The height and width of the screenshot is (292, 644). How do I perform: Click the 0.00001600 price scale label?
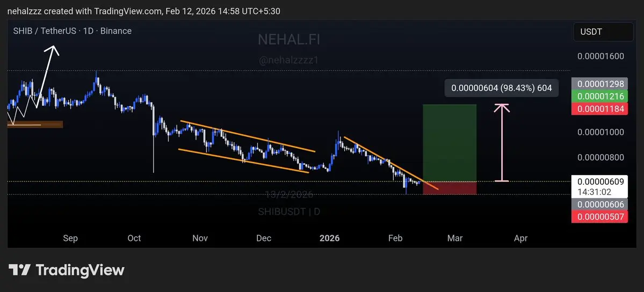(600, 56)
